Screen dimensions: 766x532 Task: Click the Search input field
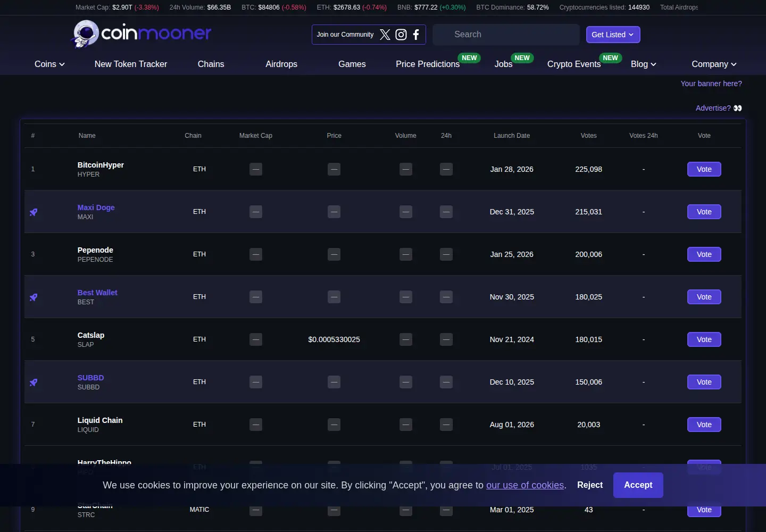(506, 35)
